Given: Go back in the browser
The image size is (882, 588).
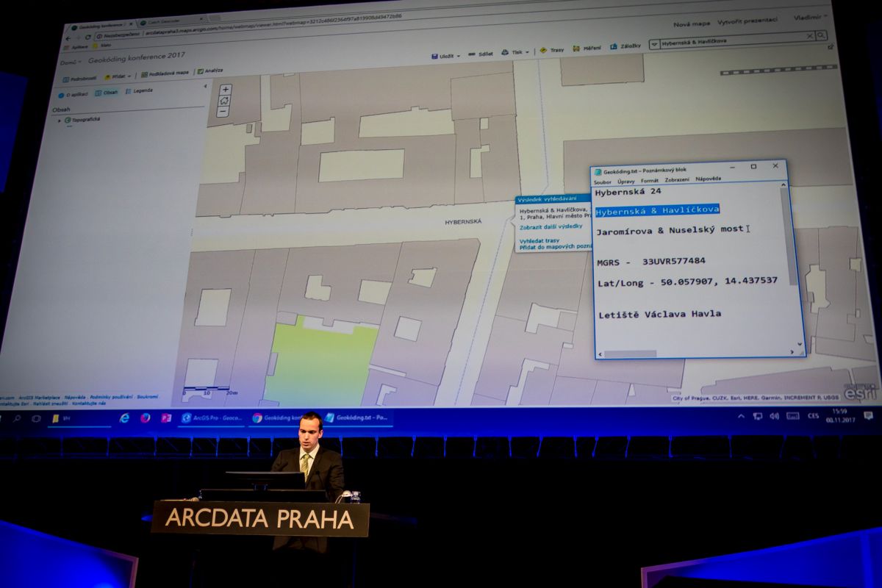Looking at the screenshot, I should click(x=68, y=37).
